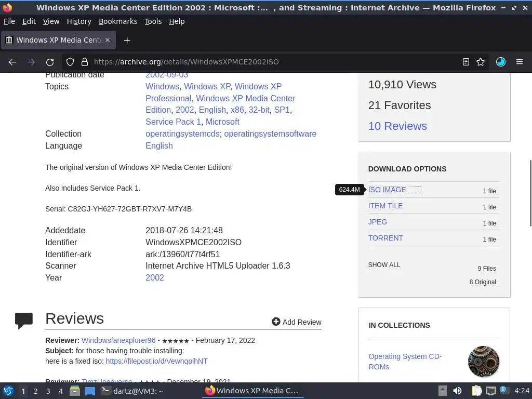Viewport: 532px width, 399px height.
Task: Open the ITEM TILE download option
Action: click(x=385, y=206)
